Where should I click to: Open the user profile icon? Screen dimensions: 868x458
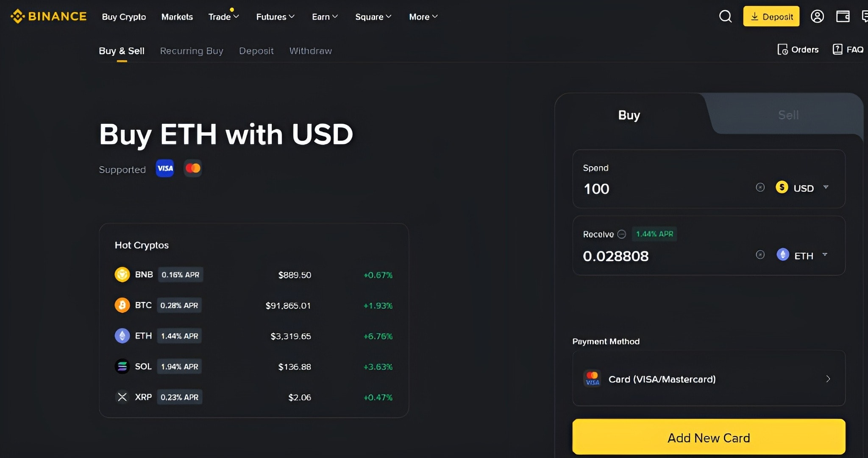tap(817, 17)
